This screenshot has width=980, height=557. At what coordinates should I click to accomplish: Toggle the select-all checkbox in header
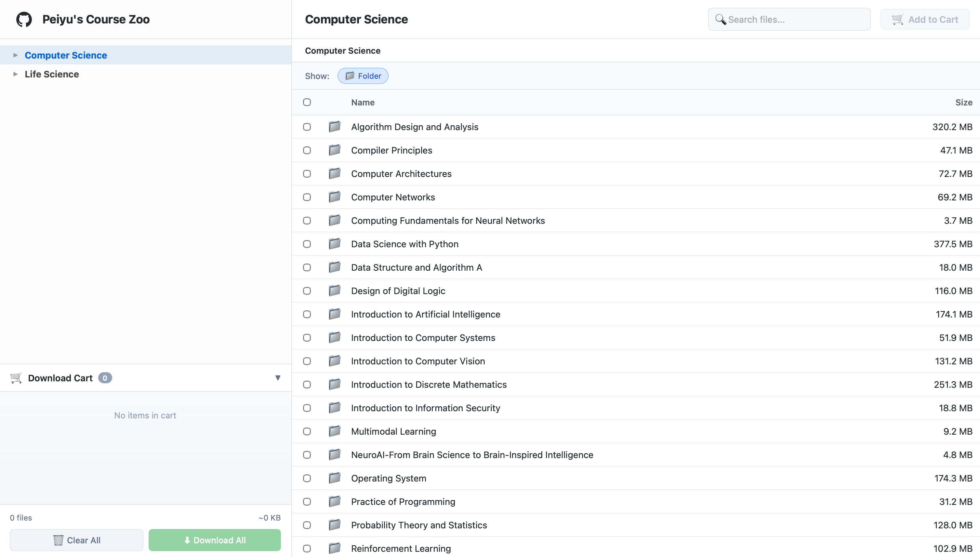307,102
